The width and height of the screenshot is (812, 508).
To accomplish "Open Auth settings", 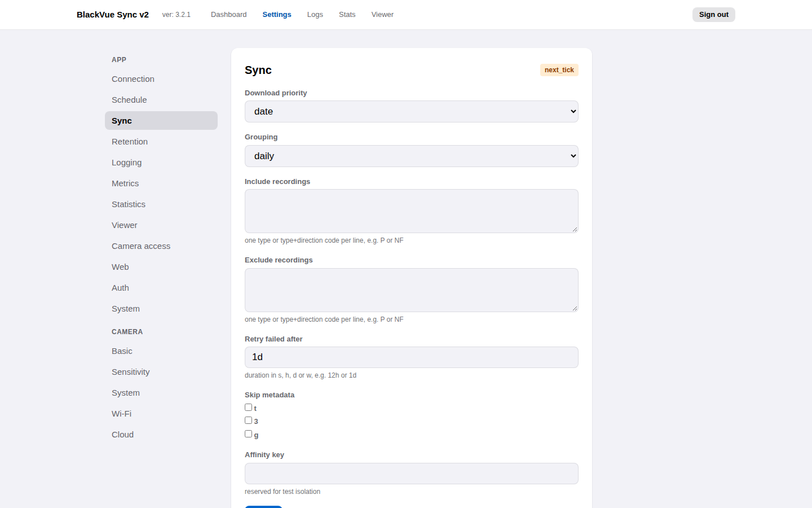I will [161, 288].
